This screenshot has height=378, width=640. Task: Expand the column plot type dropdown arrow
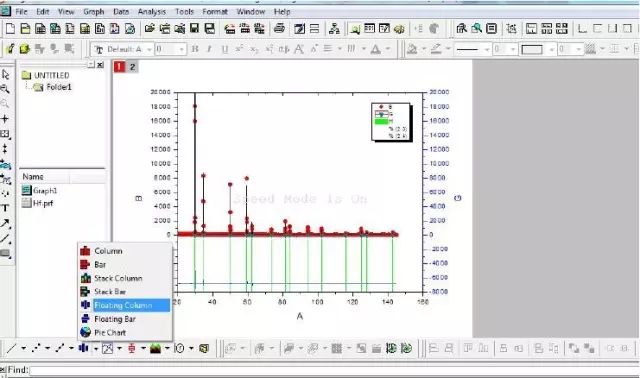(96, 349)
